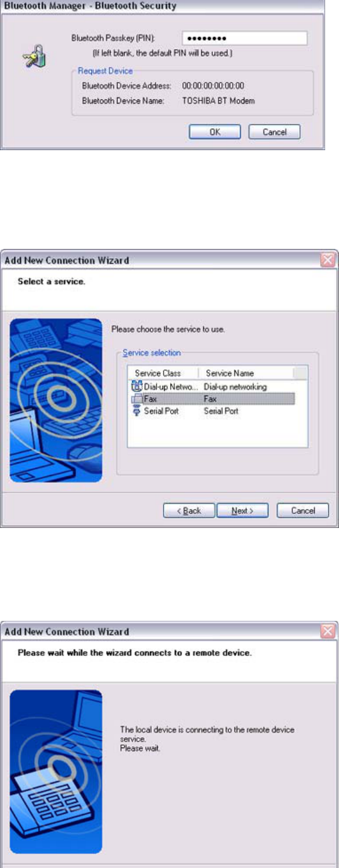The width and height of the screenshot is (339, 868).
Task: Close the Select a service wizard window
Action: tap(328, 260)
